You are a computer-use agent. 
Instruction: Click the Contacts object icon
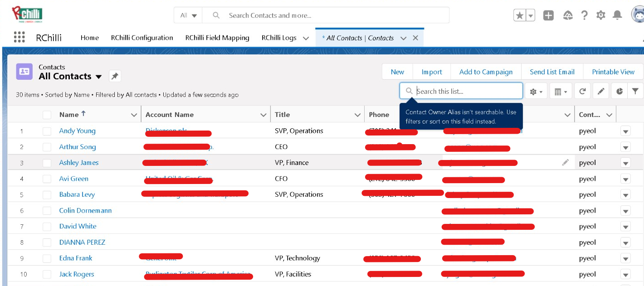(x=24, y=72)
